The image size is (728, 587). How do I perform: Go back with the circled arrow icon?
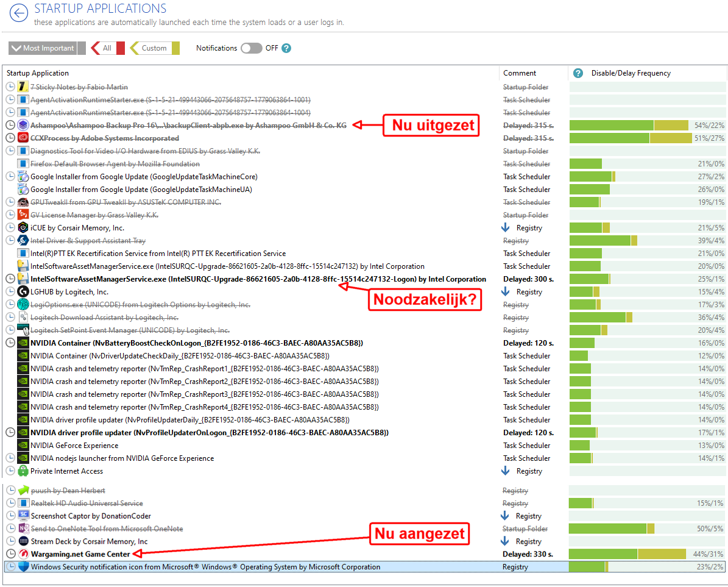18,13
